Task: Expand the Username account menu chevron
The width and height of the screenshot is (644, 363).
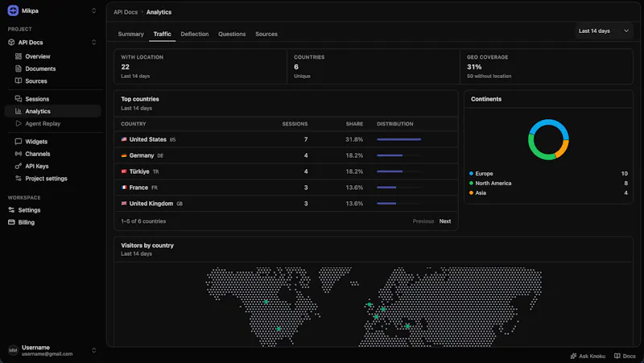Action: [93, 350]
